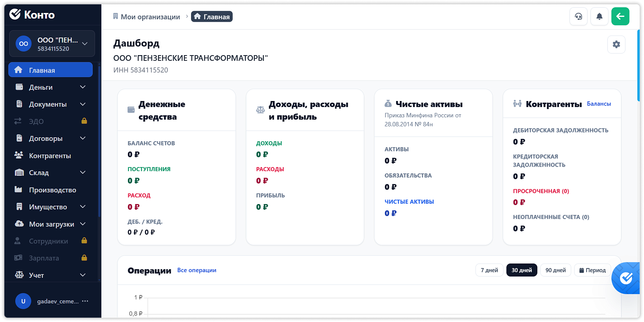Expand the Имущество submenu chevron

point(83,206)
